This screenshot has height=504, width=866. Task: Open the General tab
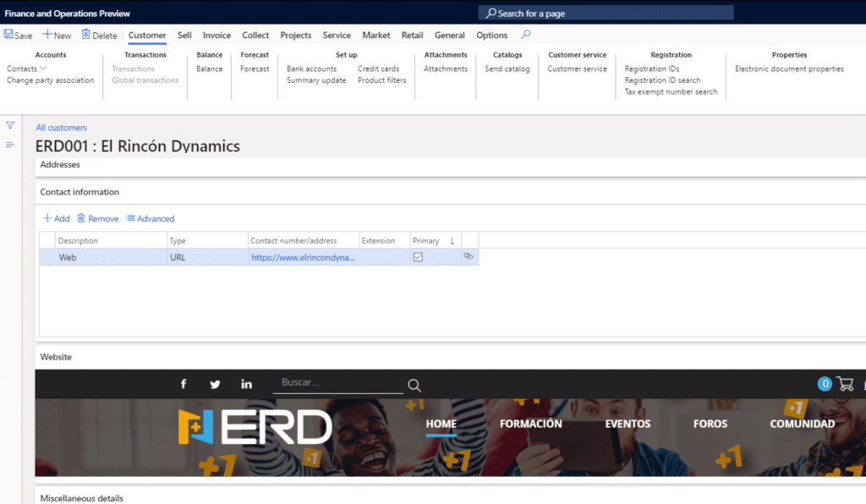450,35
